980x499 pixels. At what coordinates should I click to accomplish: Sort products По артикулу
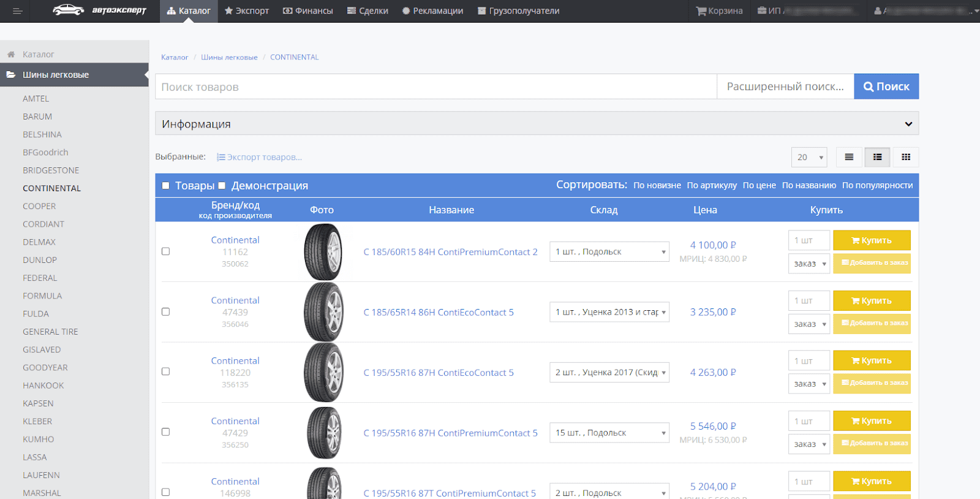tap(712, 186)
